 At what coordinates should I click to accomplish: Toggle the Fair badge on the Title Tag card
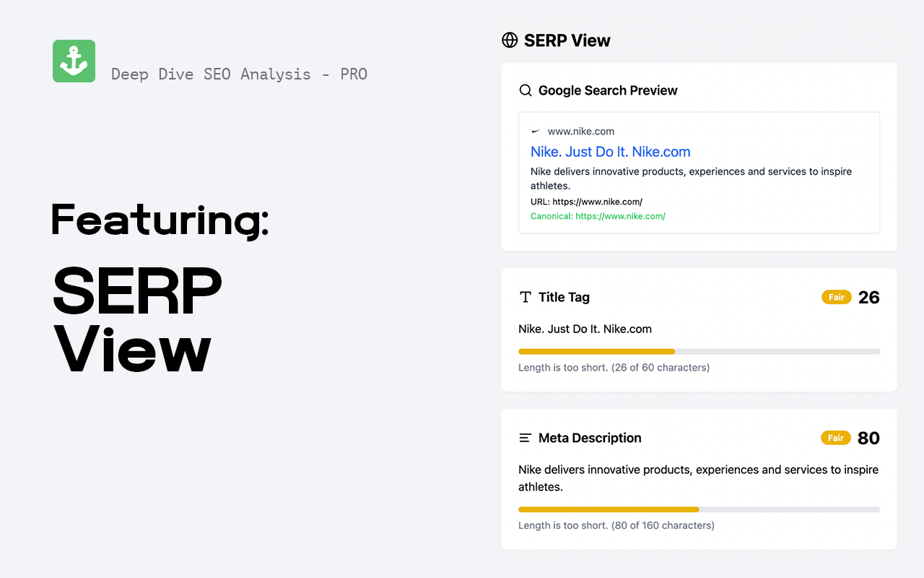(x=836, y=296)
